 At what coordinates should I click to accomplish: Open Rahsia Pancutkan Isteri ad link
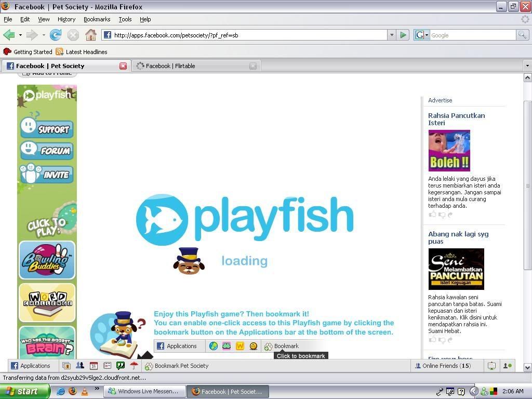point(456,119)
